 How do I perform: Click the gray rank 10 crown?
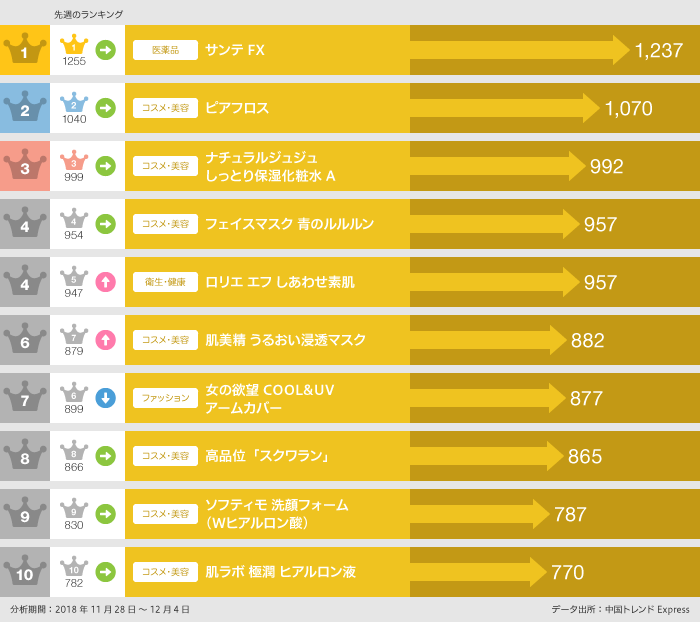(24, 572)
